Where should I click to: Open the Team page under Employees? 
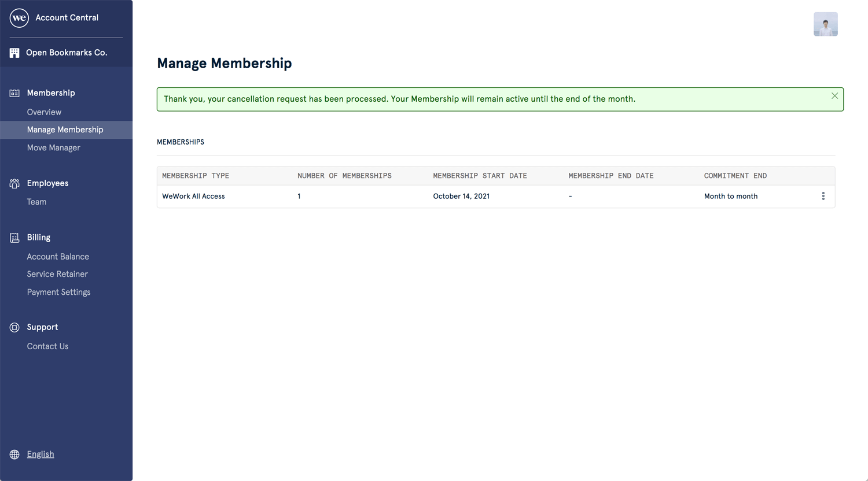(36, 202)
